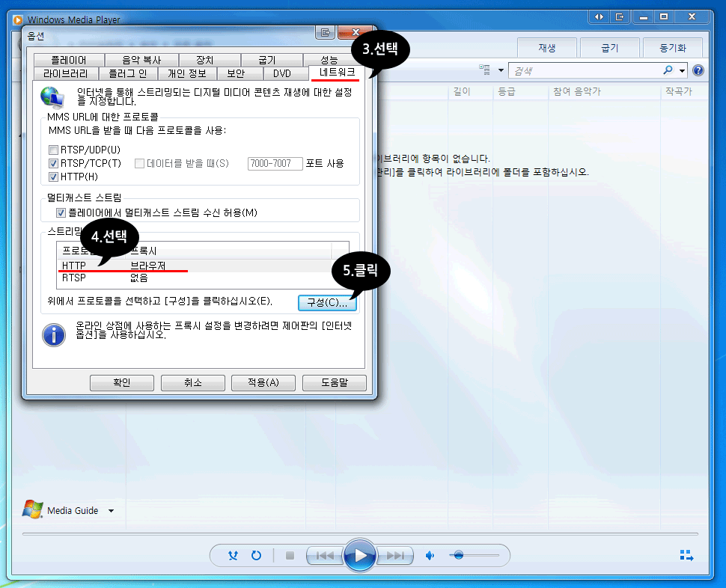The height and width of the screenshot is (588, 726).
Task: Select the 플러그 인 tab
Action: (128, 73)
